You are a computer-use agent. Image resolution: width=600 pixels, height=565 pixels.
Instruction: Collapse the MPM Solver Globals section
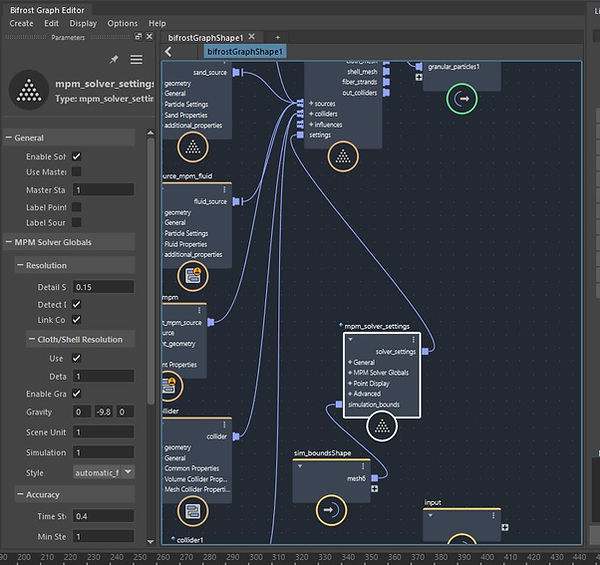pos(8,242)
